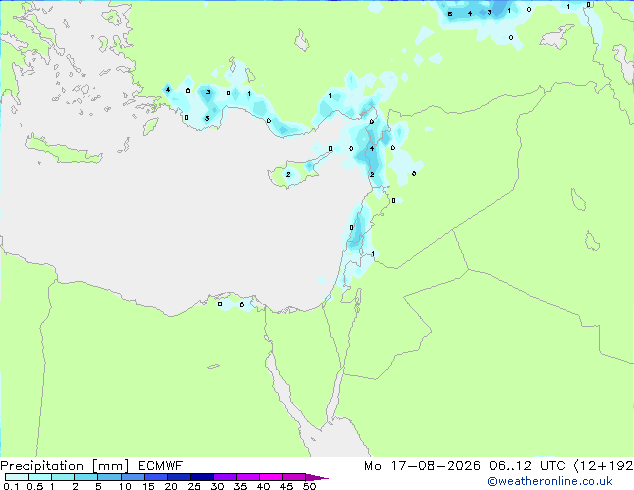
Task: Click the 0.5–1 mm legend color box
Action: click(40, 477)
